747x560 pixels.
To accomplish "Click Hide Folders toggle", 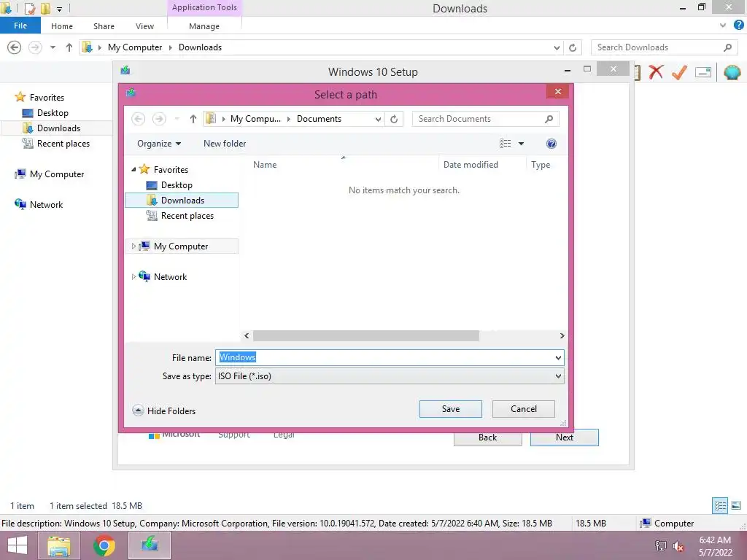I will pyautogui.click(x=164, y=411).
